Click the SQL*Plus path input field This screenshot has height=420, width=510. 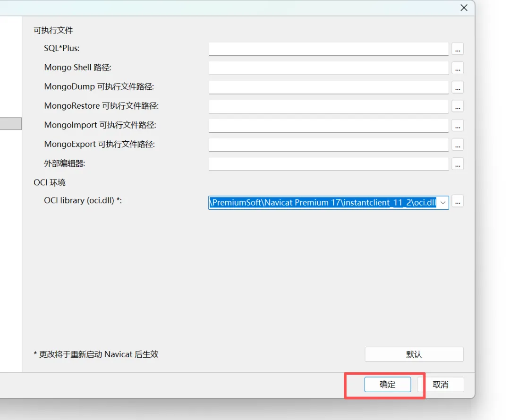(329, 49)
